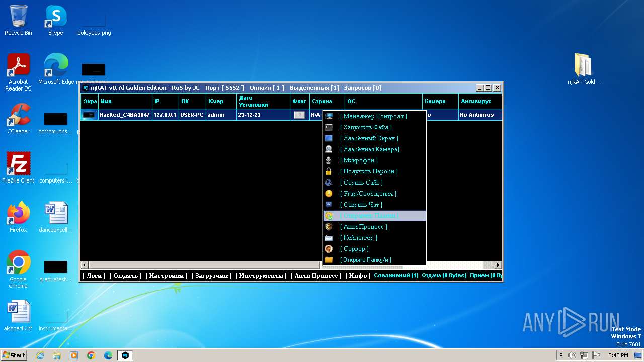
Task: Click the 127.0.0.1 IP cell
Action: tap(166, 115)
